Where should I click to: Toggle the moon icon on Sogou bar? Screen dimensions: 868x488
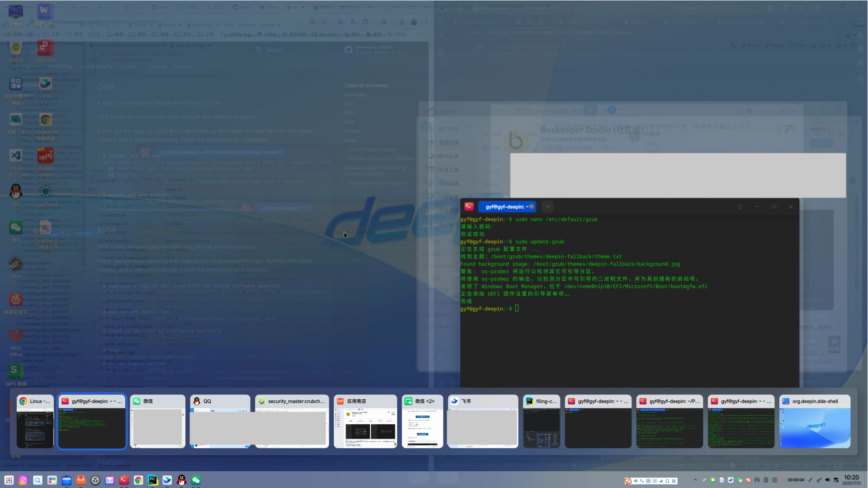661,481
